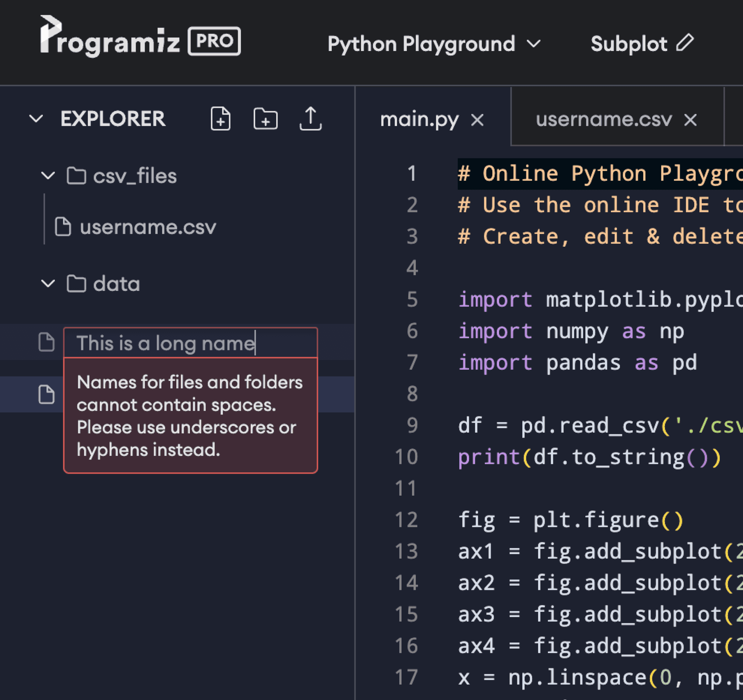The image size is (743, 700).
Task: Collapse the data folder chevron
Action: click(48, 283)
